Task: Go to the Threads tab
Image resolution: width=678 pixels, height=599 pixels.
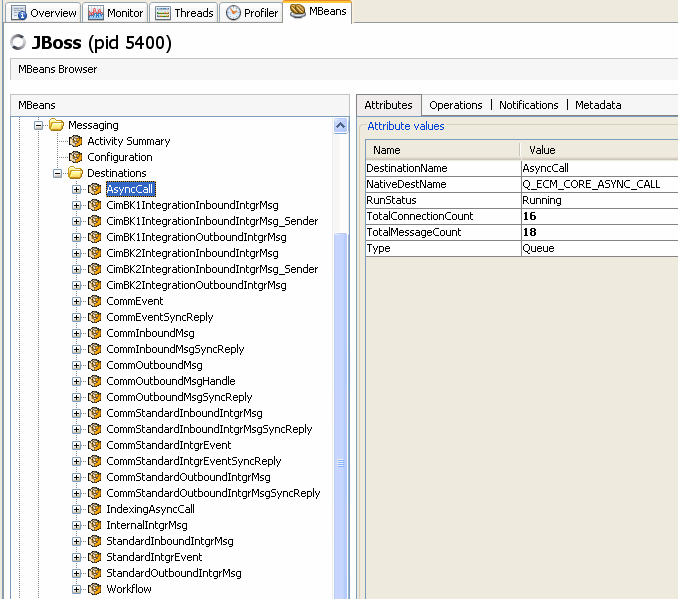Action: pos(184,13)
